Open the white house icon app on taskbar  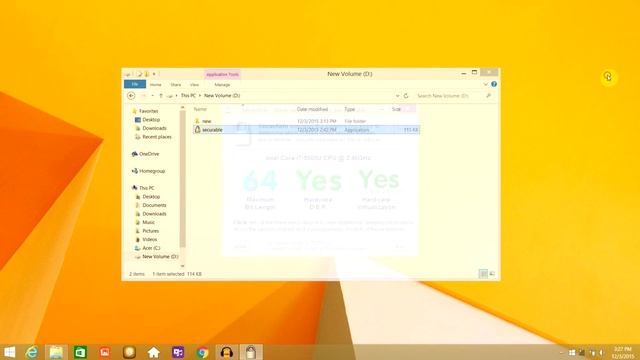coord(153,352)
